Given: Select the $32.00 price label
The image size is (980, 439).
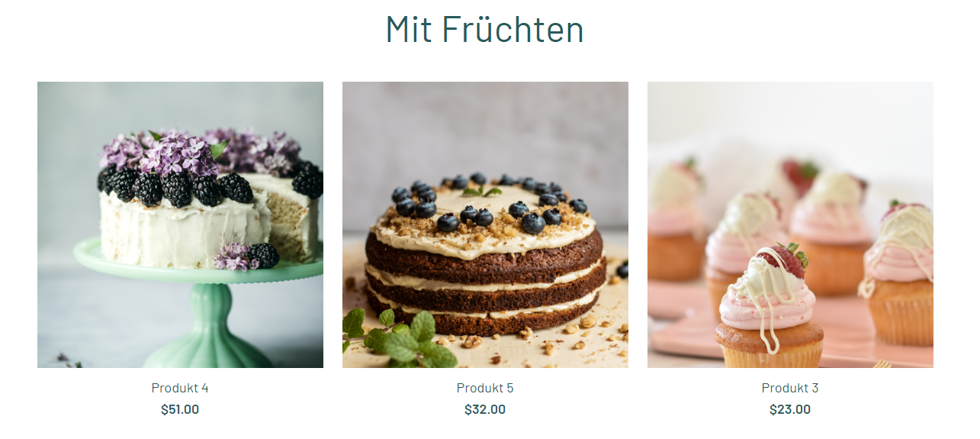Looking at the screenshot, I should (485, 409).
